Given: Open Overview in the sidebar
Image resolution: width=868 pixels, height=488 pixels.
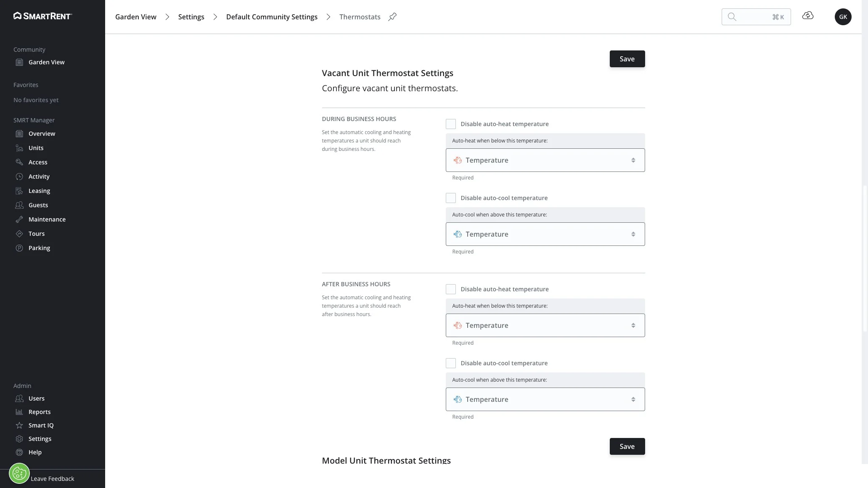Looking at the screenshot, I should [42, 134].
